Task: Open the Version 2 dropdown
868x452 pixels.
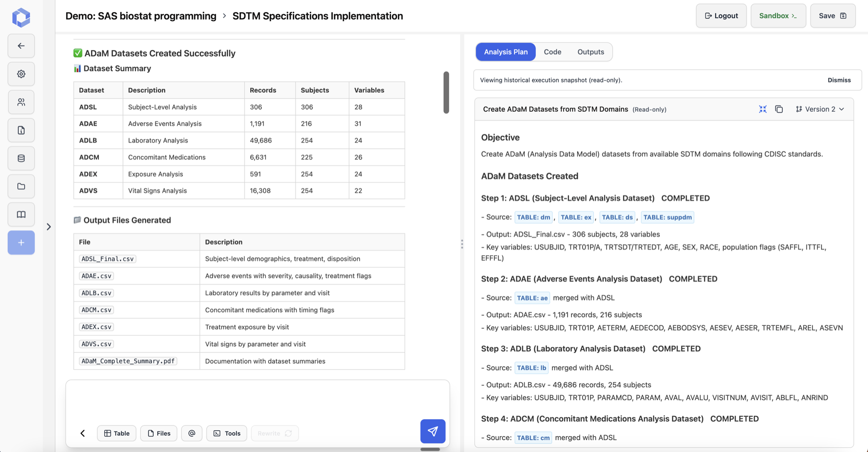Action: pos(820,109)
